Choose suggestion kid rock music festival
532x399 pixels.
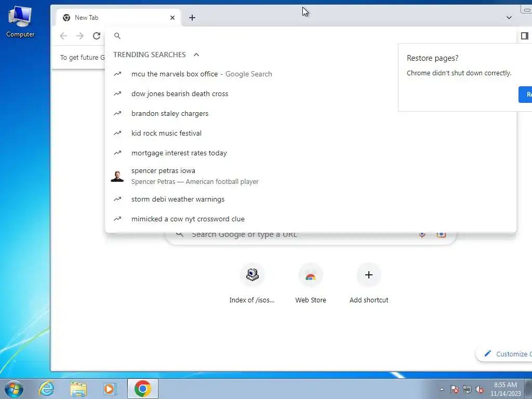[311, 133]
